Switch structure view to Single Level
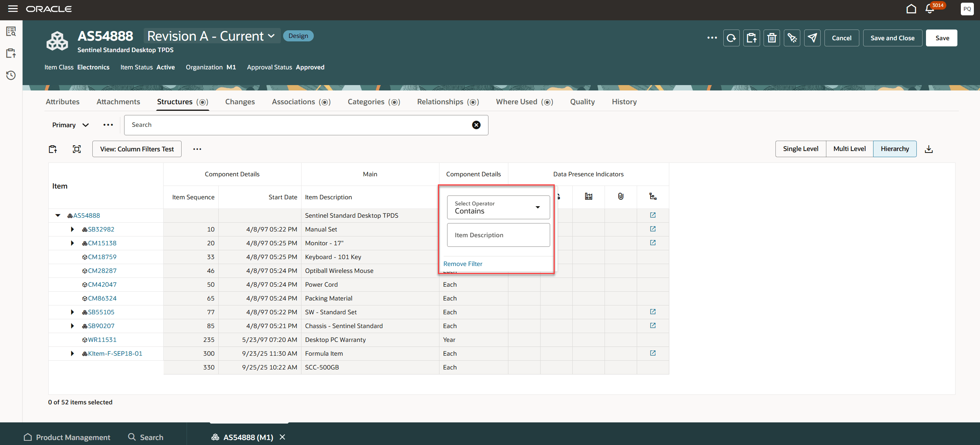980x445 pixels. (x=800, y=149)
